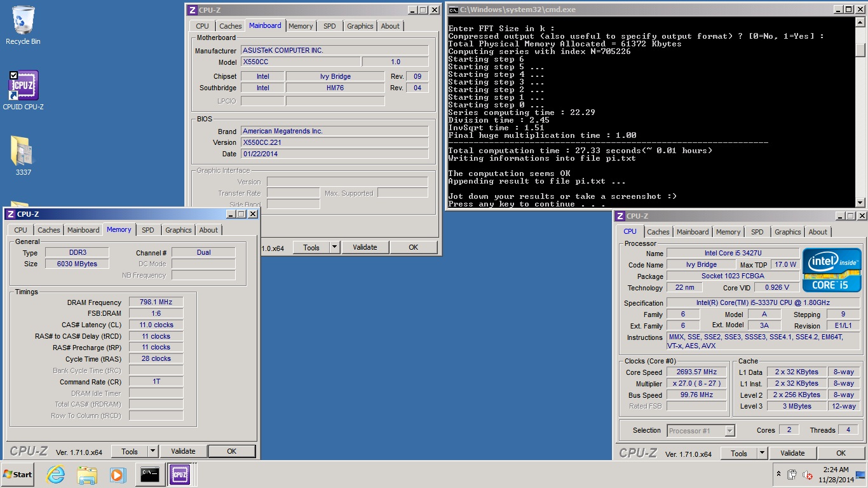Screen dimensions: 868x488
Task: Click the Memory CPU-Z window title icon
Action: click(x=11, y=214)
